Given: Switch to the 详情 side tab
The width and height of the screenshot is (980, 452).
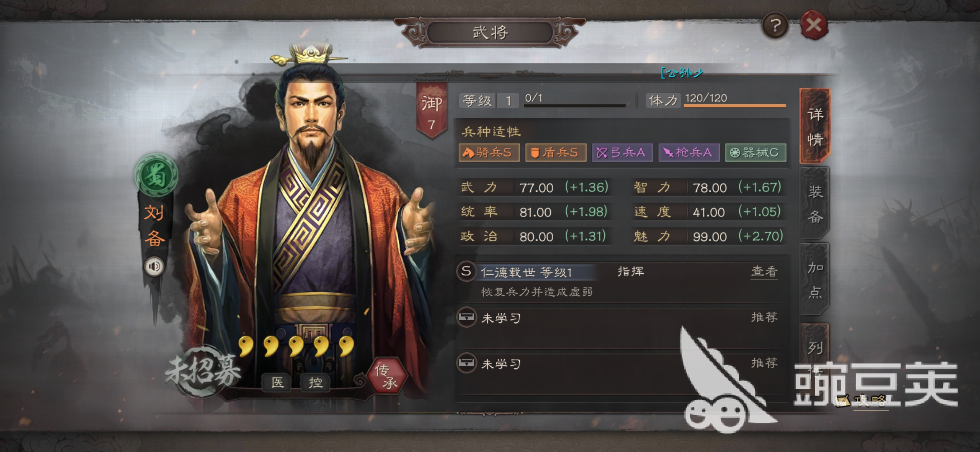Looking at the screenshot, I should (815, 126).
